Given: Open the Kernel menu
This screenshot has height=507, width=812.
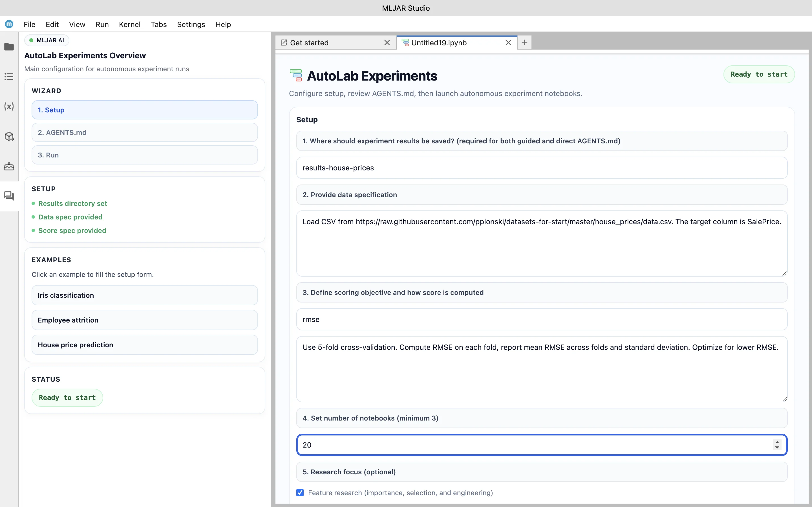Looking at the screenshot, I should pos(129,25).
